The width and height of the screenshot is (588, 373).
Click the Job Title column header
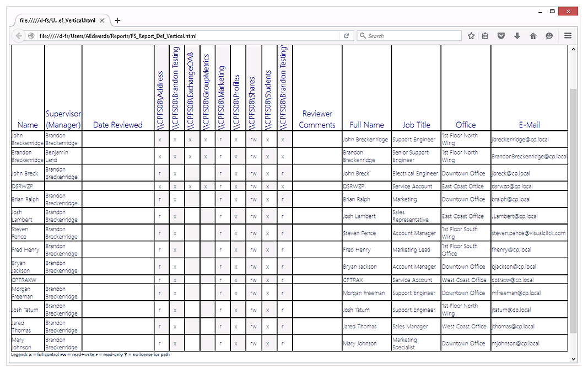coord(416,125)
